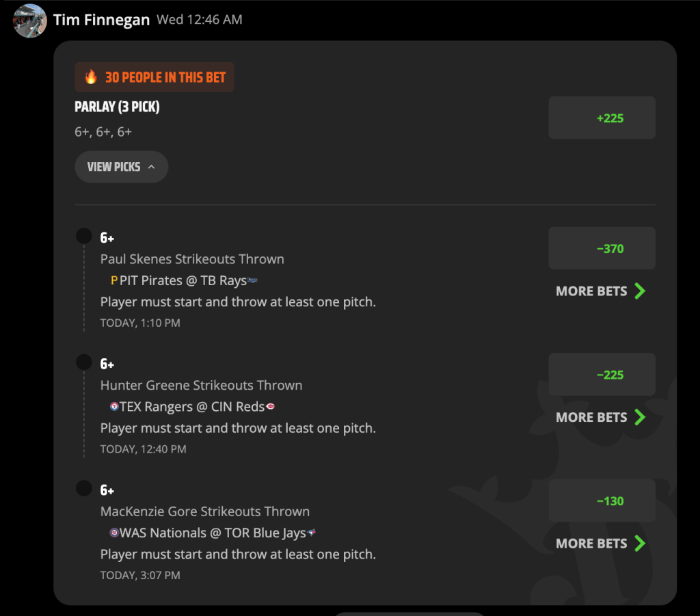The height and width of the screenshot is (616, 700).
Task: Select the -130 MacKenzie Gore odds
Action: coord(602,500)
